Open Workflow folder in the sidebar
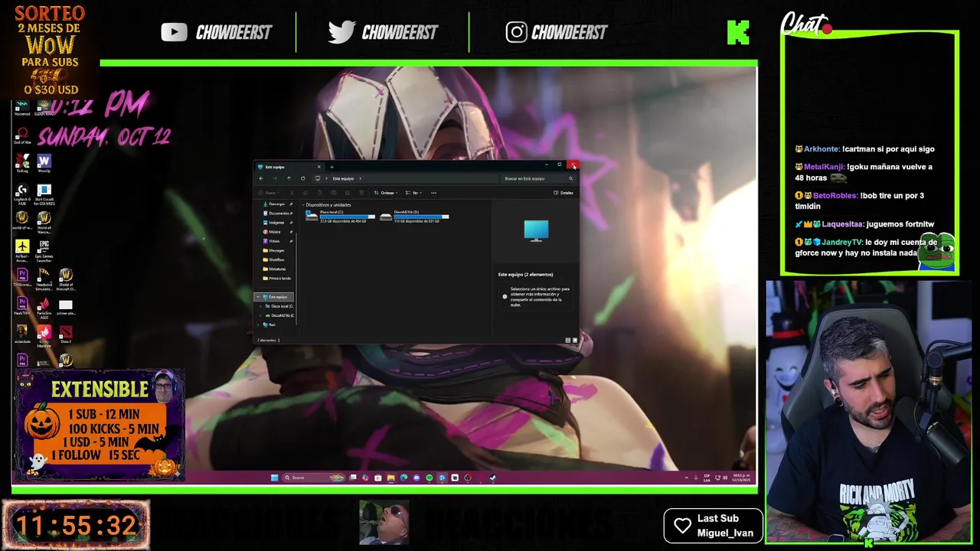The width and height of the screenshot is (980, 551). [x=274, y=259]
